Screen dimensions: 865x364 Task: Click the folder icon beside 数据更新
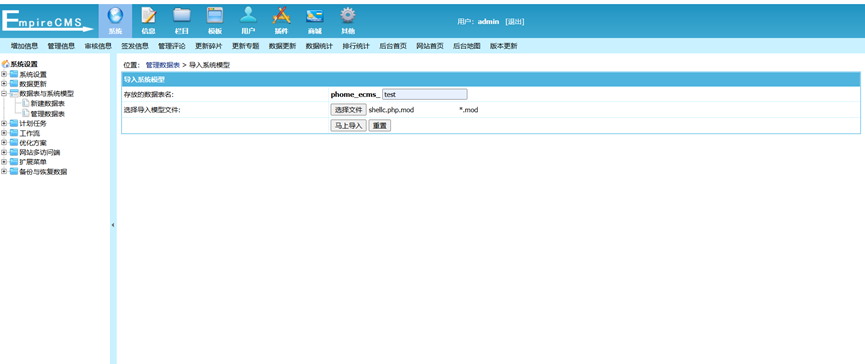pos(14,84)
